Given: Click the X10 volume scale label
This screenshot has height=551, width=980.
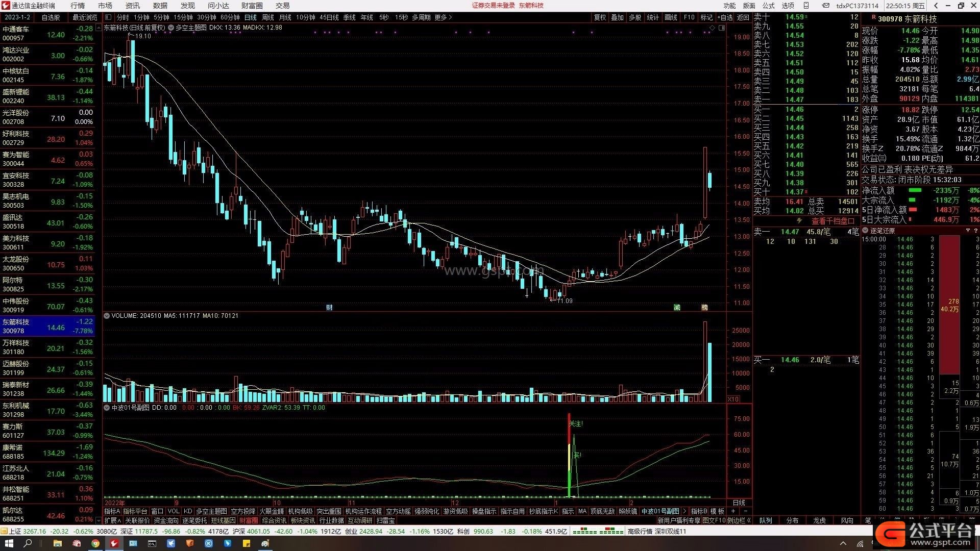Looking at the screenshot, I should click(x=733, y=399).
